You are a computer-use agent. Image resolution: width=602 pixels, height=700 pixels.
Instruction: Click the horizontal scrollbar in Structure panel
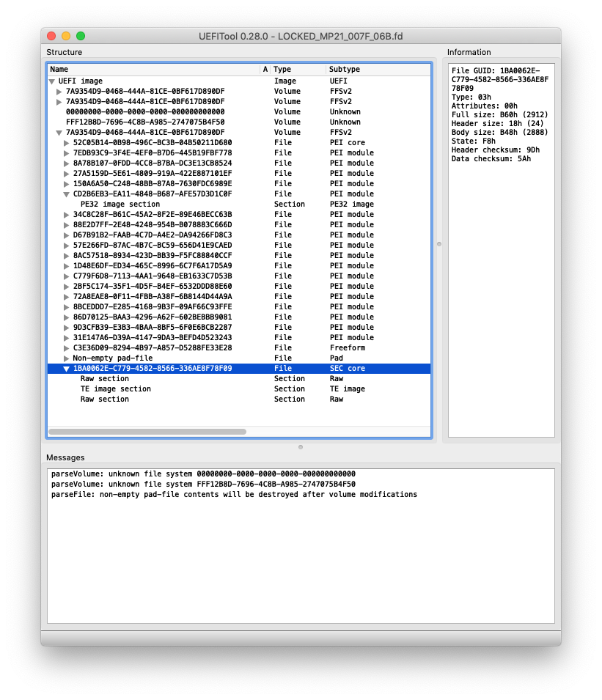pos(147,432)
